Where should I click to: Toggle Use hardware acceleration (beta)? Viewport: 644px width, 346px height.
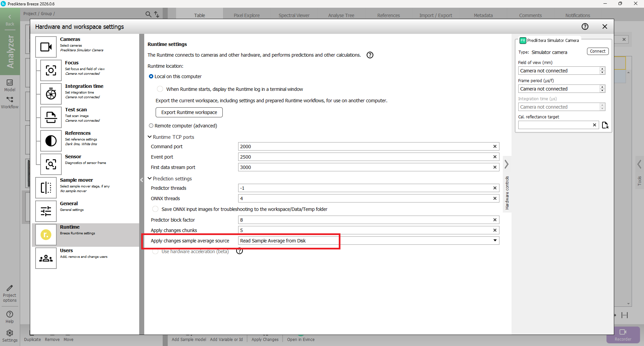[155, 251]
